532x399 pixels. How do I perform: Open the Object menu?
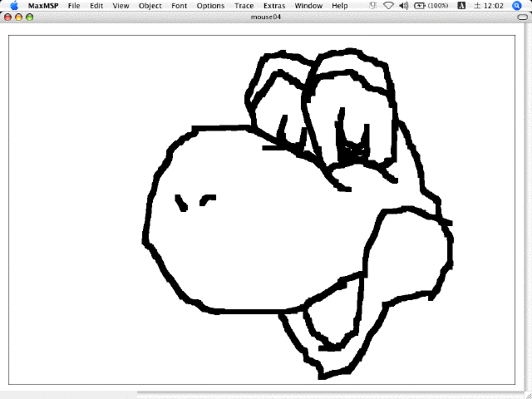150,6
